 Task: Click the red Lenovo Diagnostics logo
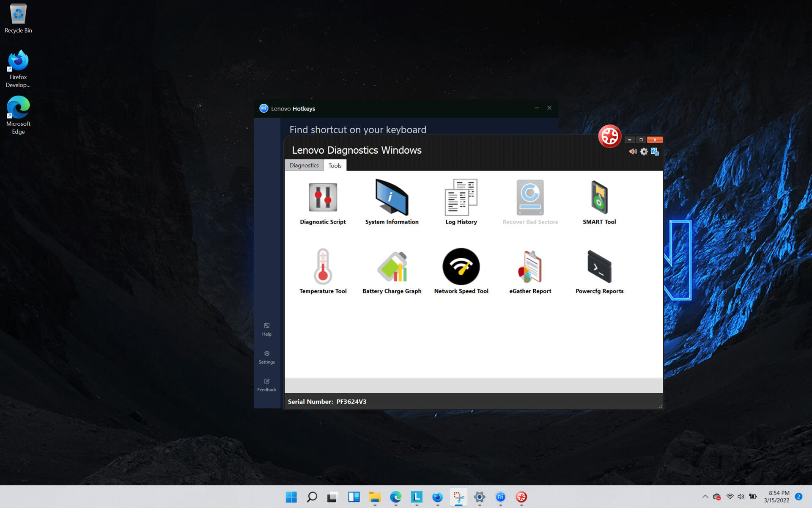coord(609,136)
